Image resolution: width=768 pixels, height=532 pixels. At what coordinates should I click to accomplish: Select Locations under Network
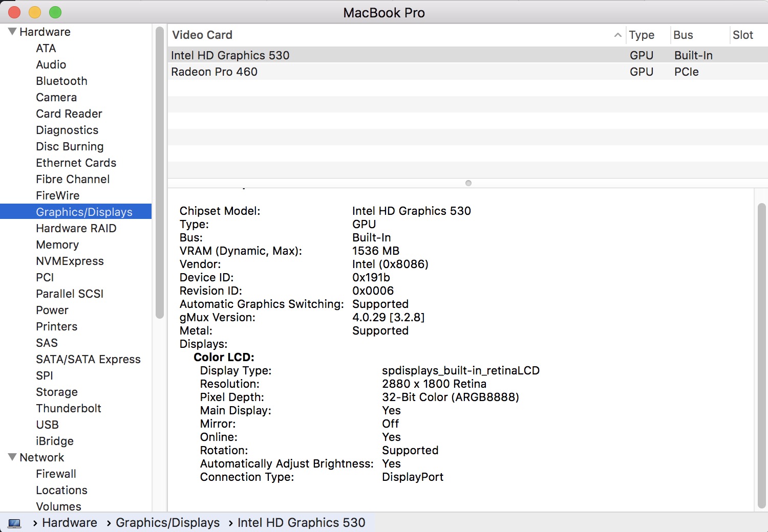(61, 490)
